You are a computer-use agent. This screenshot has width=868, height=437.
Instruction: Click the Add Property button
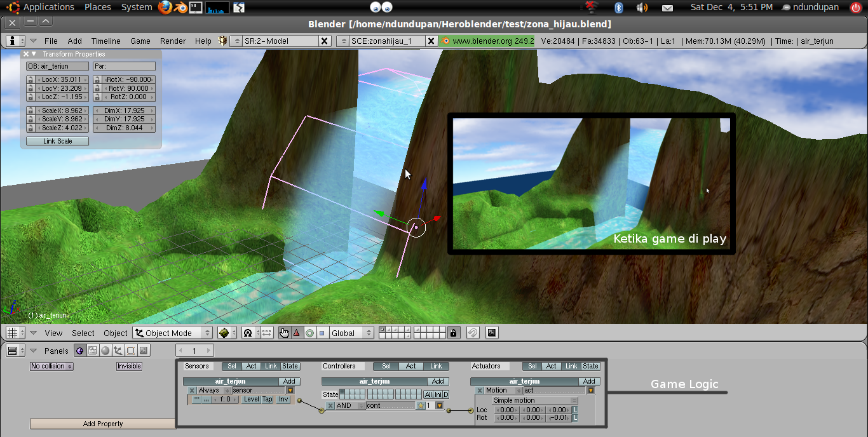click(103, 424)
